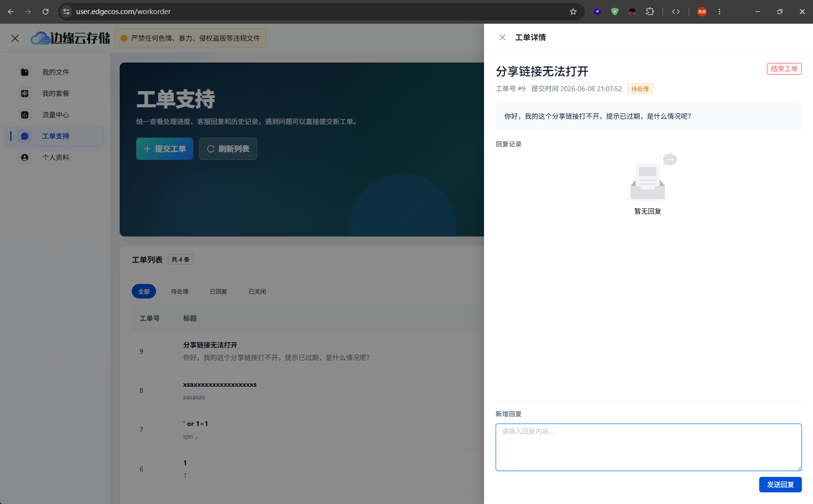813x504 pixels.
Task: Select 工单支持 chat icon in sidebar
Action: (x=25, y=136)
